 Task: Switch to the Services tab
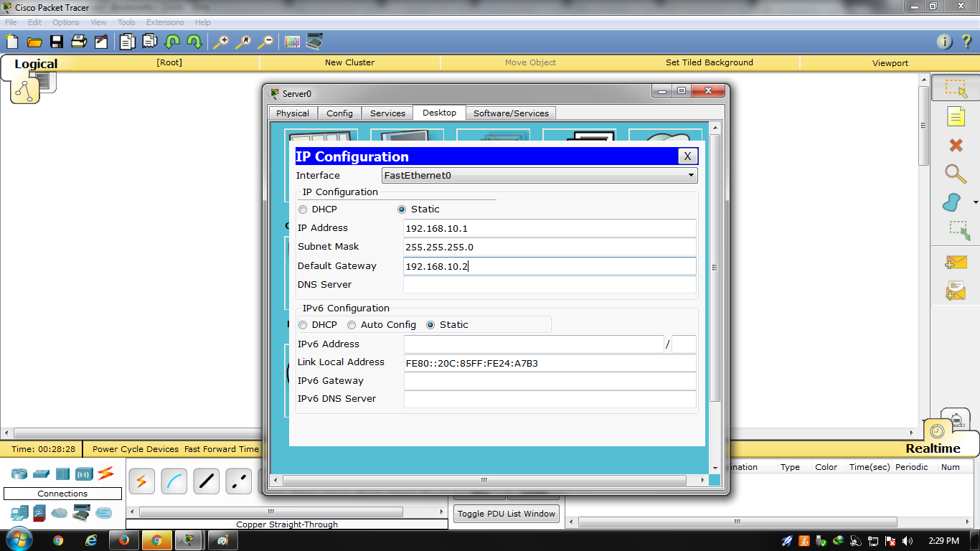(387, 113)
